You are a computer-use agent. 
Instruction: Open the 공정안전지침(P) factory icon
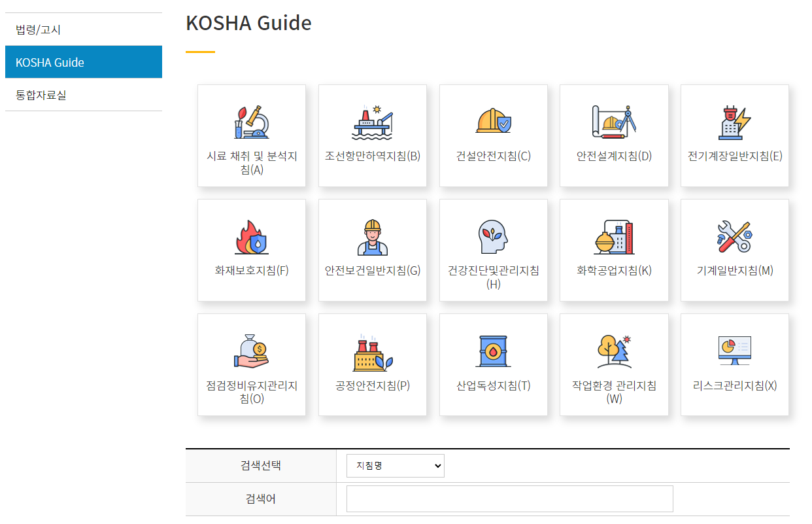(x=372, y=364)
